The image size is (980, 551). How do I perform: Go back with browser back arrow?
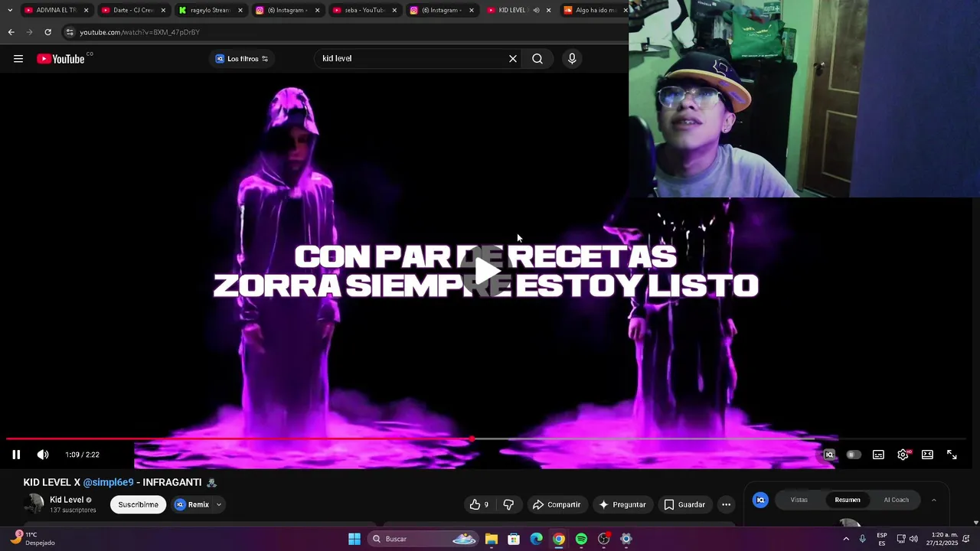pyautogui.click(x=11, y=32)
